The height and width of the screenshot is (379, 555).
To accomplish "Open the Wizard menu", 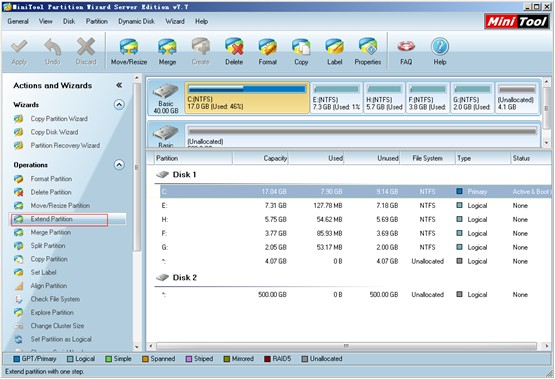I will tap(175, 22).
